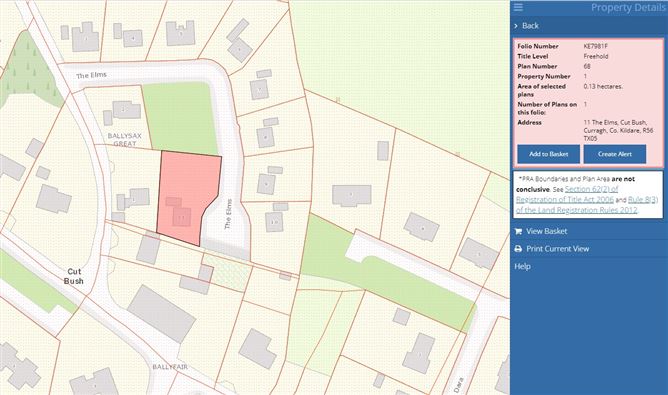Click the building numbered 10 on the map
Screen dimensions: 668x395
pyautogui.click(x=274, y=222)
